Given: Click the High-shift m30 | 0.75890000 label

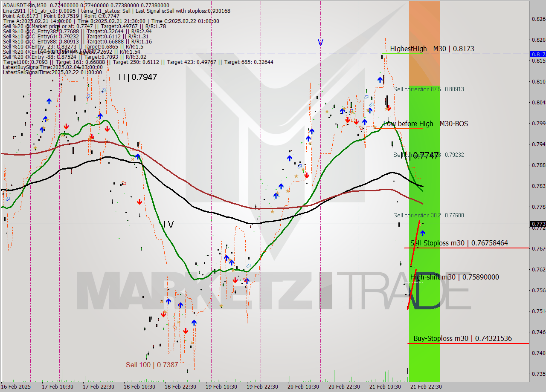Looking at the screenshot, I should [x=454, y=277].
